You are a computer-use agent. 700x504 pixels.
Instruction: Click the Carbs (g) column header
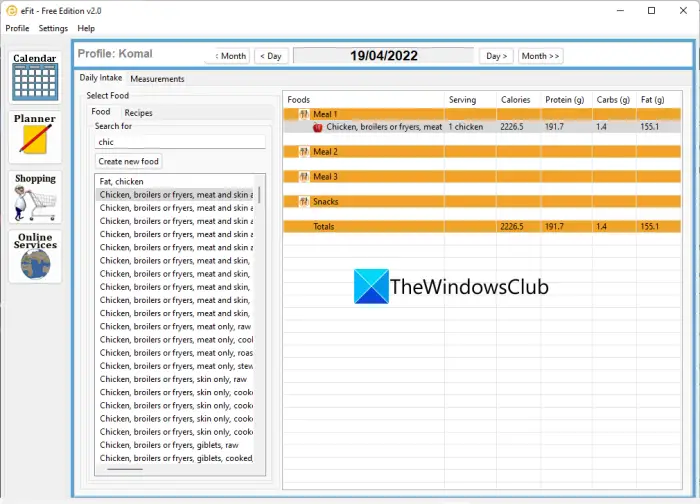click(614, 100)
